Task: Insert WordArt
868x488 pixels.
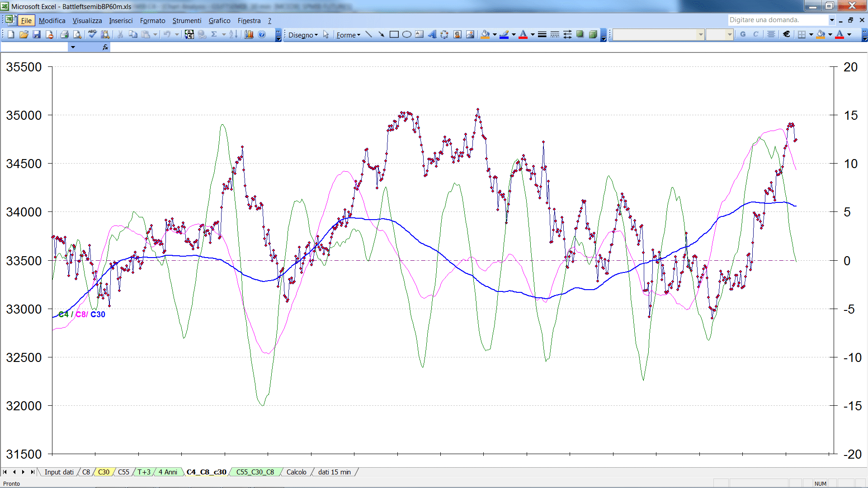Action: click(432, 34)
